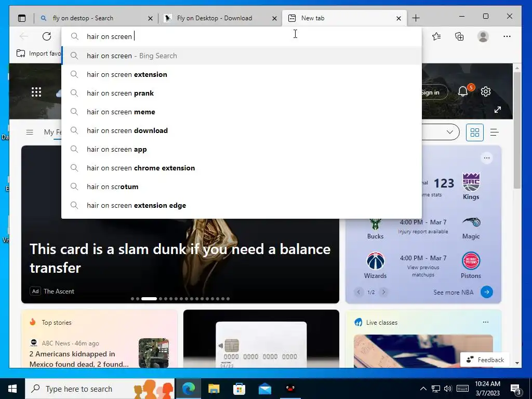Open a new tab with plus button

pyautogui.click(x=416, y=18)
